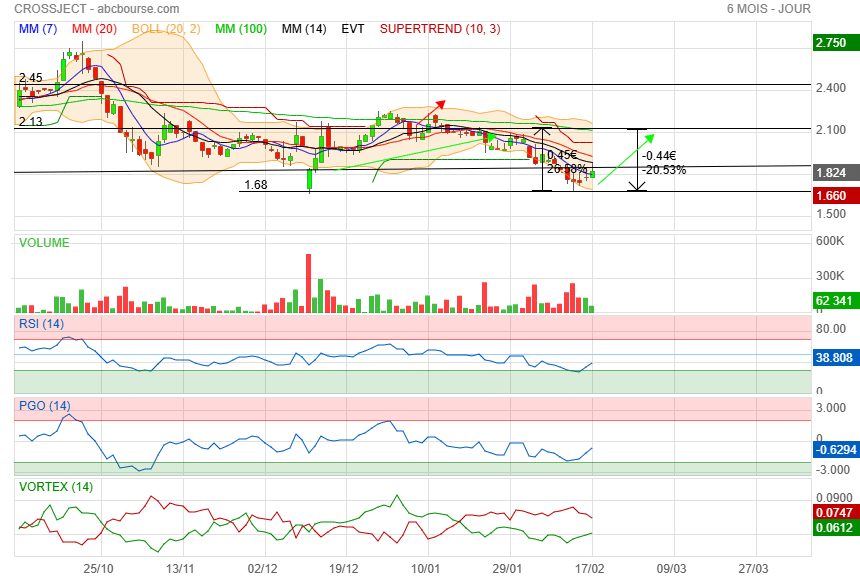Screen dimensions: 860x579
Task: Click the 29/01 date label
Action: pyautogui.click(x=507, y=569)
